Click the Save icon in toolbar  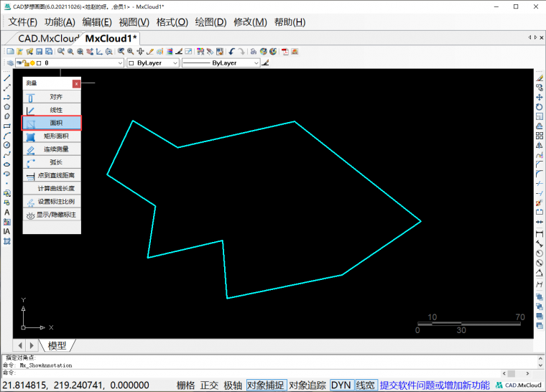pyautogui.click(x=40, y=52)
